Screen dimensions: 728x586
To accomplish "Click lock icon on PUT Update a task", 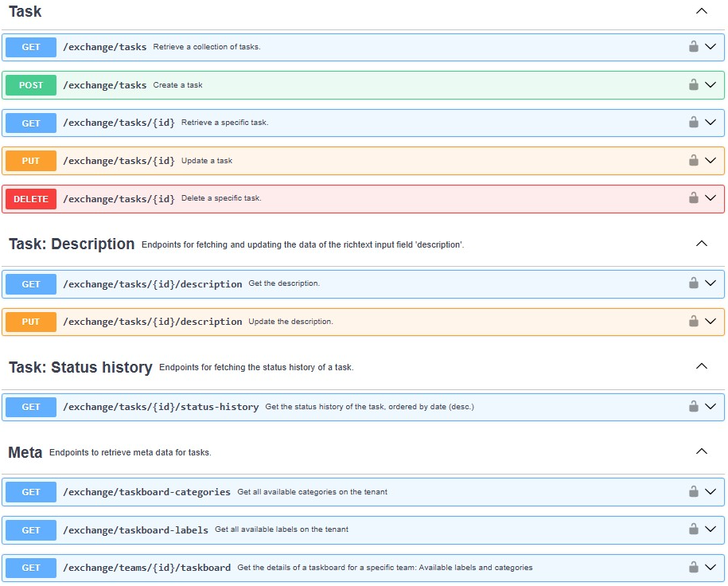I will coord(693,160).
